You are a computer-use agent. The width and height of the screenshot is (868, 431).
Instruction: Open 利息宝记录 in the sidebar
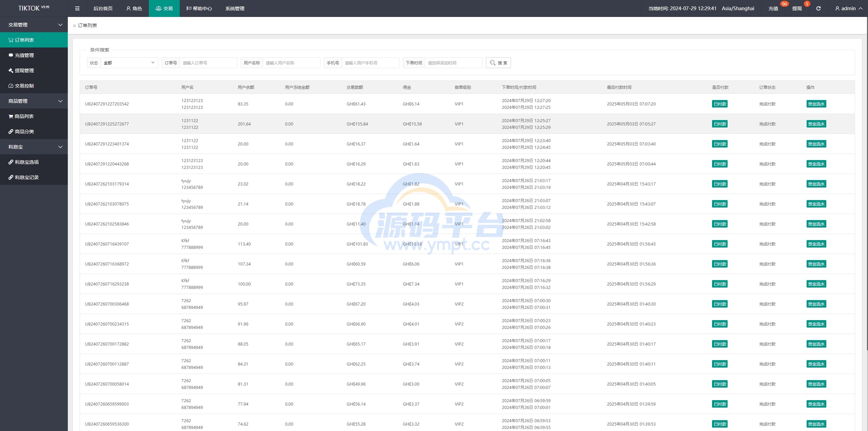point(34,177)
